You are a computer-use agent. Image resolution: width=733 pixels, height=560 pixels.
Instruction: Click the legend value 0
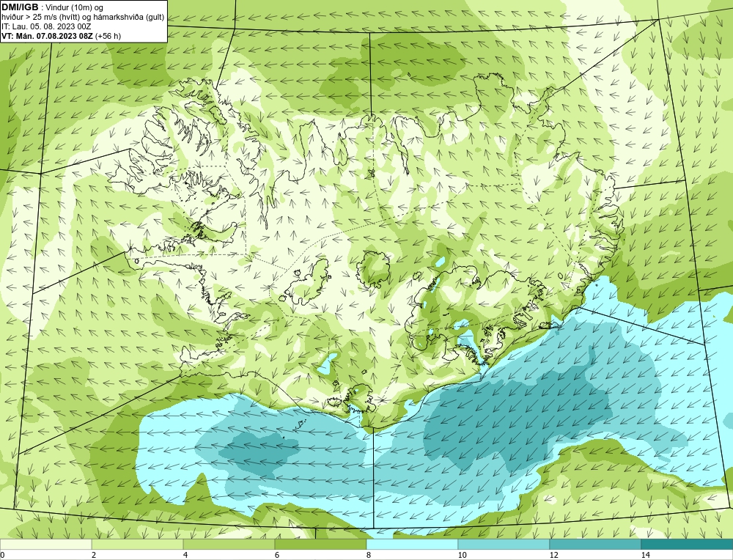(x=2, y=555)
